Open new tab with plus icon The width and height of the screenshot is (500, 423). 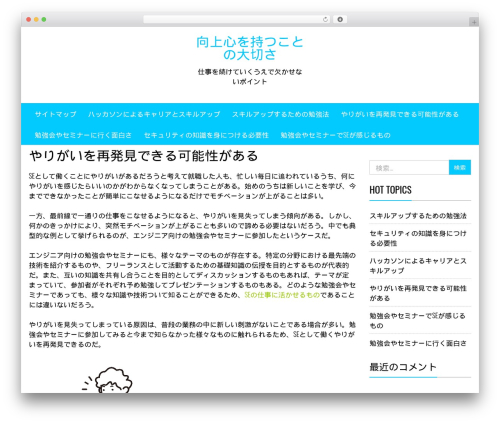tap(474, 22)
